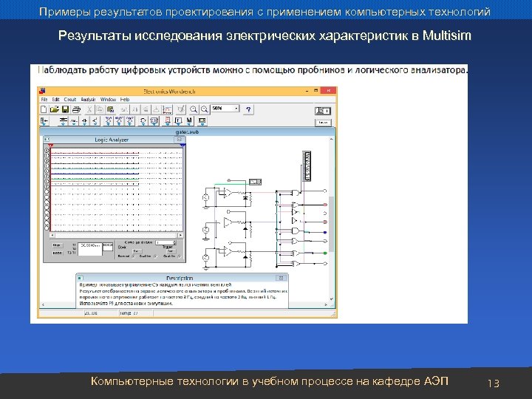Open the Circuit menu
The image size is (532, 399).
coord(70,100)
